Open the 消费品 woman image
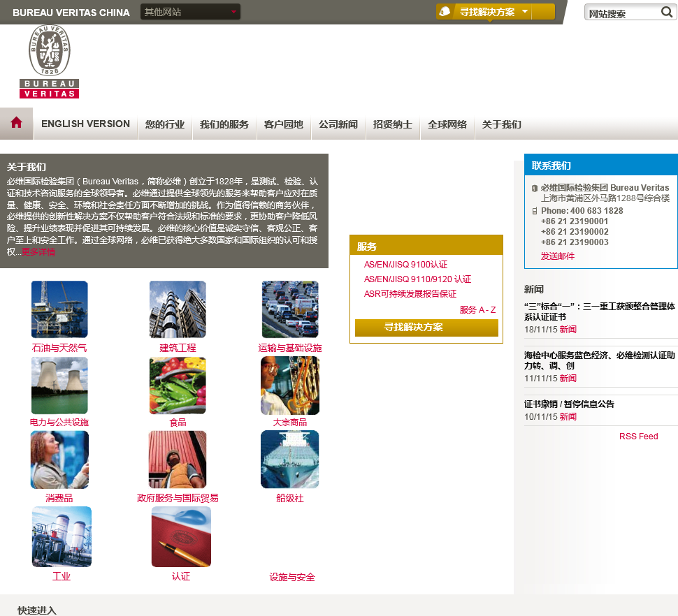678x616 pixels. (59, 460)
